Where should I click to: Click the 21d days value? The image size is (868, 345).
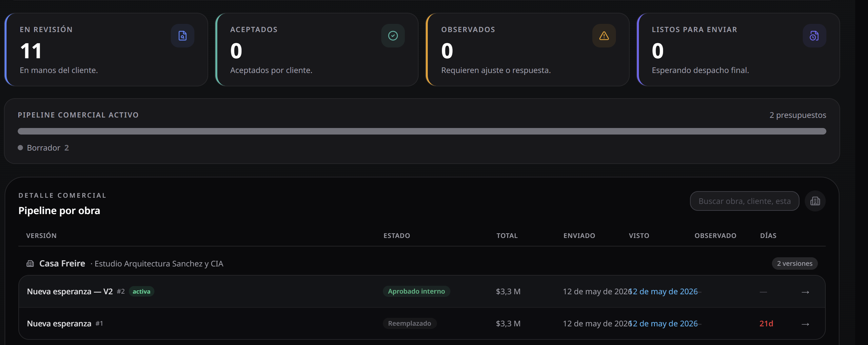766,323
